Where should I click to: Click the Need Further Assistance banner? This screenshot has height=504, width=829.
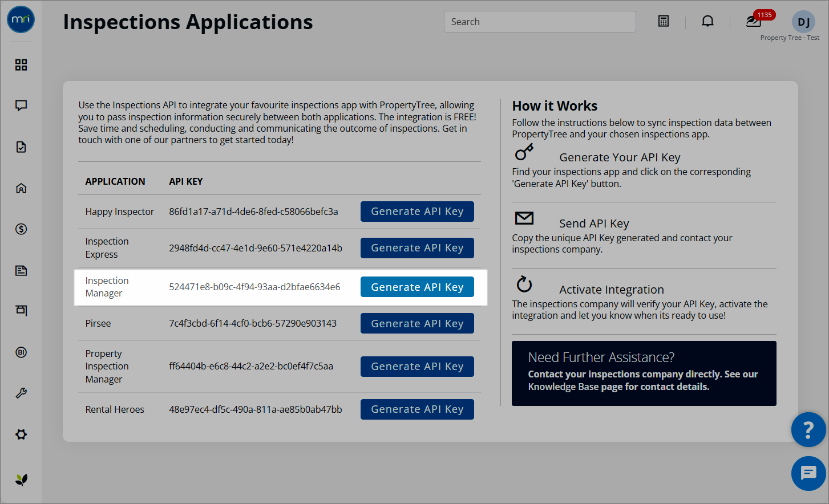coord(644,373)
